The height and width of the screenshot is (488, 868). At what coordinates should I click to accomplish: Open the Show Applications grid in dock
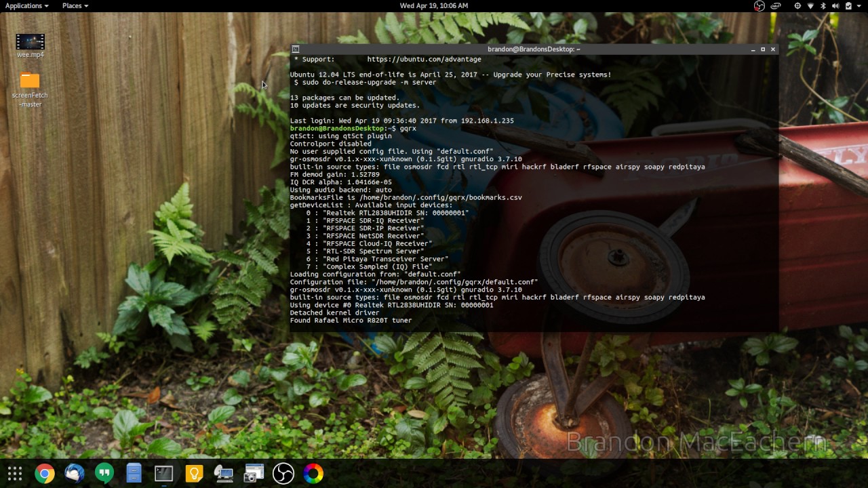coord(15,474)
